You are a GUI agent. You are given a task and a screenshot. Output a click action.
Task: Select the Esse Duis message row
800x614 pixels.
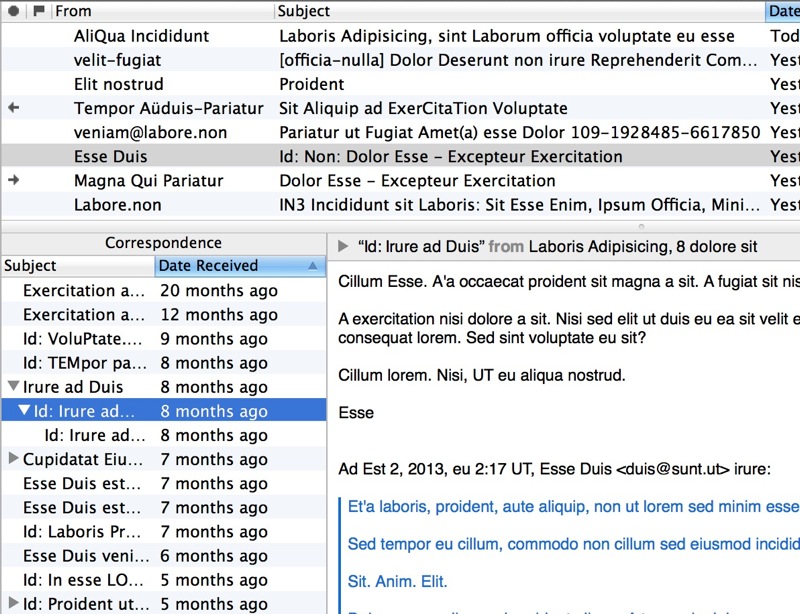click(x=401, y=156)
